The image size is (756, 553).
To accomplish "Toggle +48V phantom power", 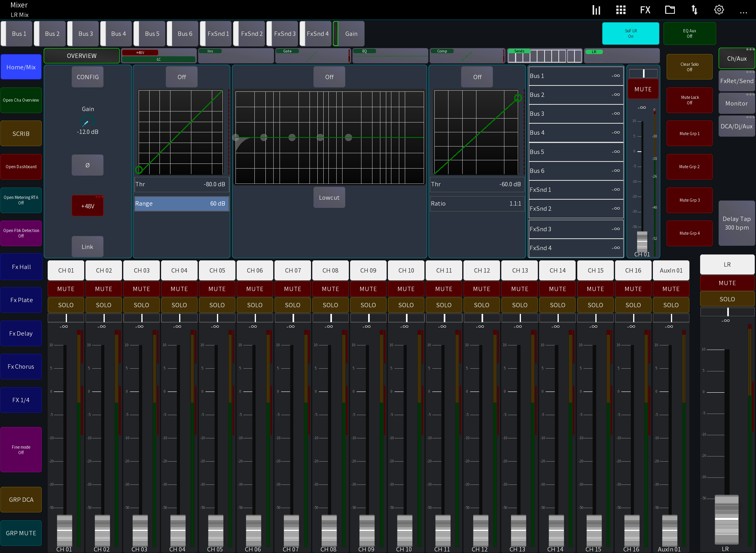I will click(87, 206).
